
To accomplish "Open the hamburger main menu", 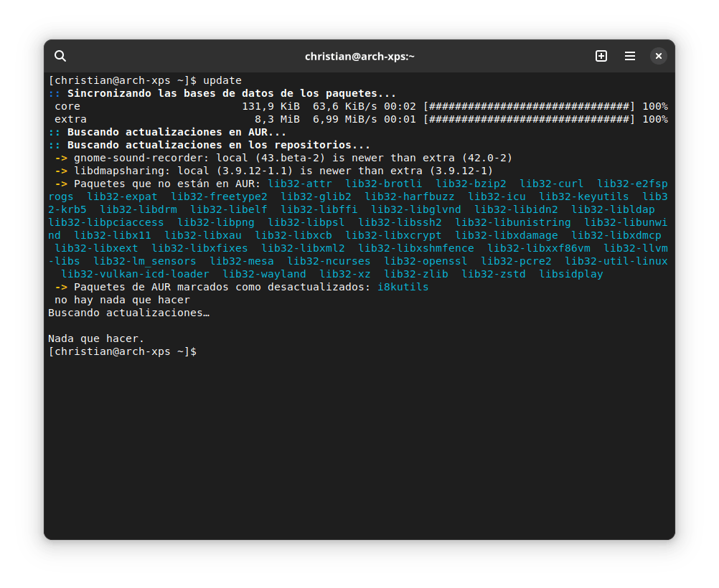I will pyautogui.click(x=630, y=56).
